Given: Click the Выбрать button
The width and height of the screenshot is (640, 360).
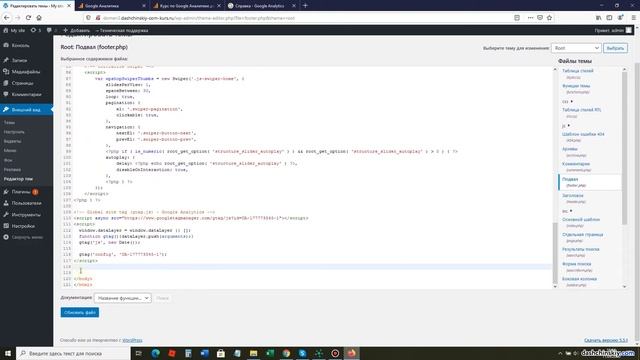Looking at the screenshot, I should point(615,48).
